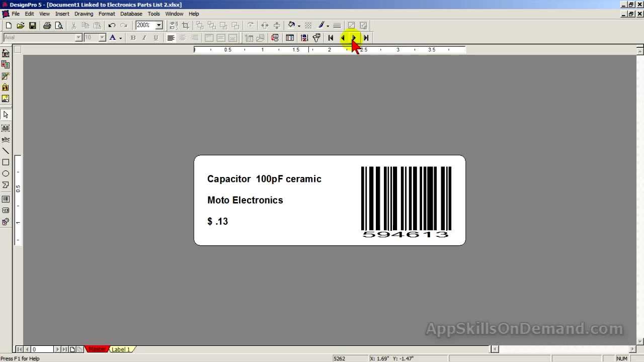
Task: Jump to the last database record
Action: (x=366, y=38)
